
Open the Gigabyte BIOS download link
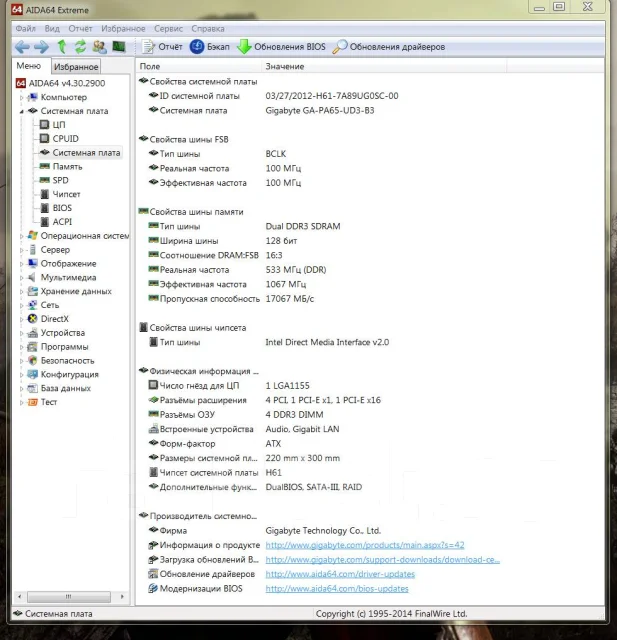[382, 560]
